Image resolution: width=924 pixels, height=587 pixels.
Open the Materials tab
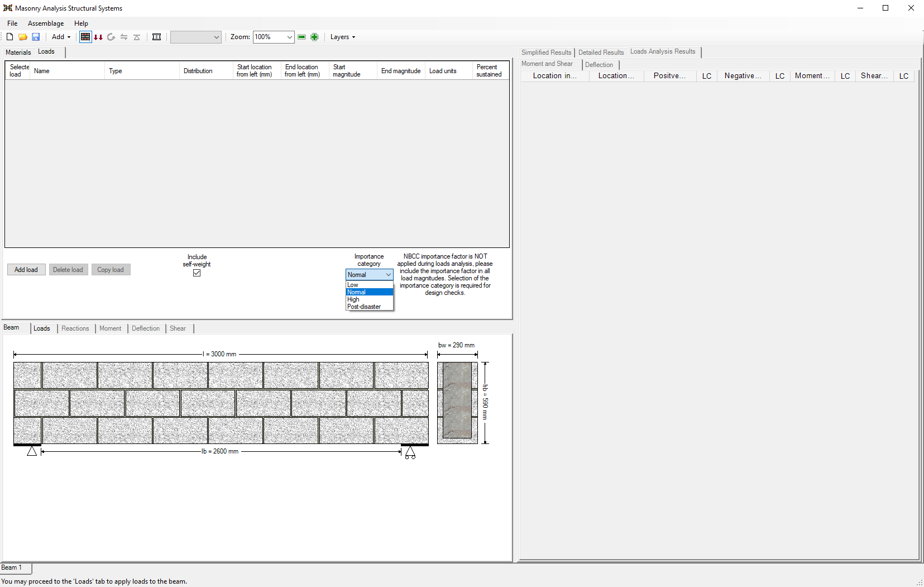(x=18, y=53)
